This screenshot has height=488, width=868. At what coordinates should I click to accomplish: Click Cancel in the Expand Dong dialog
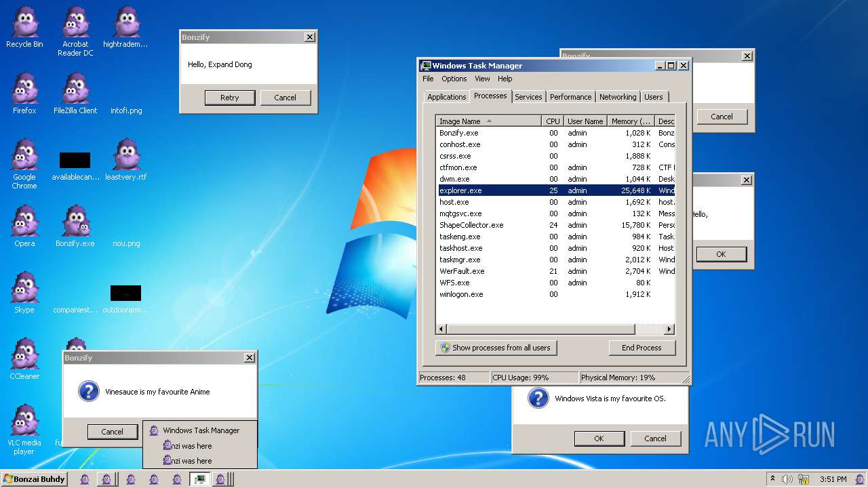tap(285, 98)
